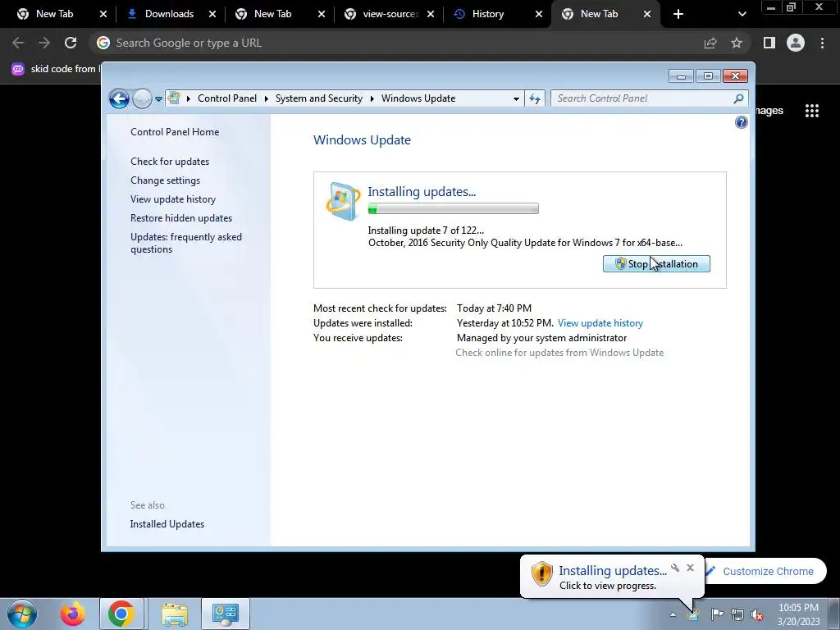The image size is (840, 630).
Task: Switch to the Downloads tab in Chrome
Action: click(x=169, y=14)
